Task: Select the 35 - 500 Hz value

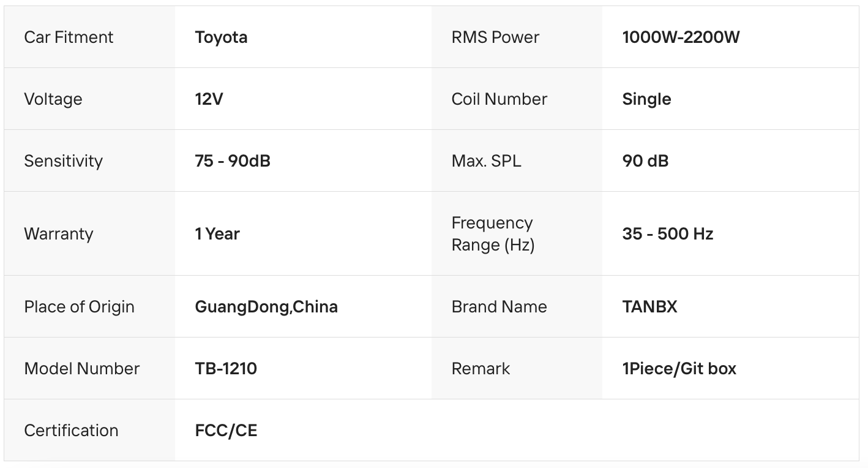Action: tap(667, 234)
